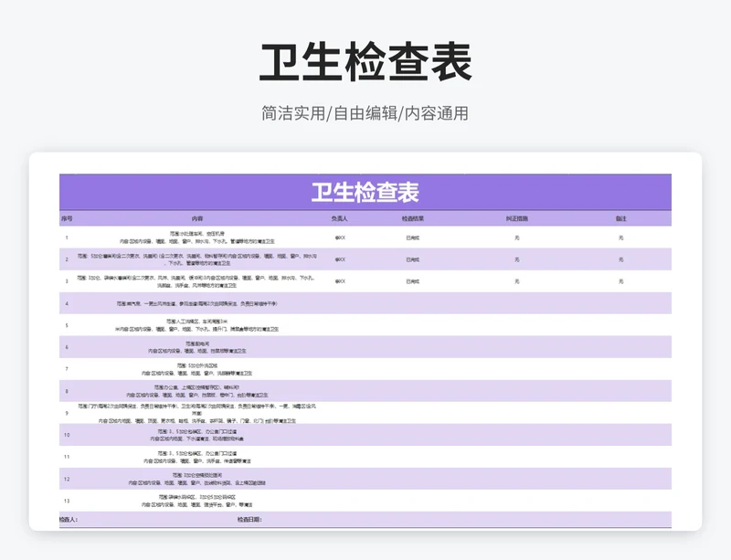
Task: Click serial number cell 10
Action: point(67,435)
